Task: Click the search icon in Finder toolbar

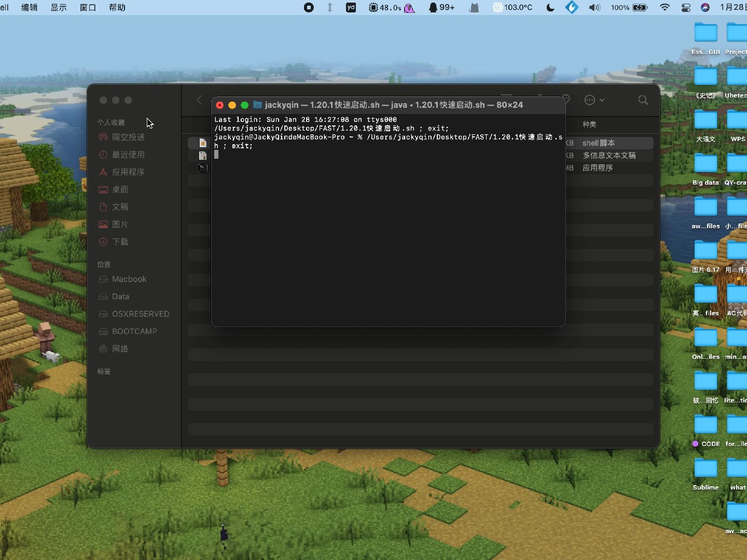Action: (x=642, y=100)
